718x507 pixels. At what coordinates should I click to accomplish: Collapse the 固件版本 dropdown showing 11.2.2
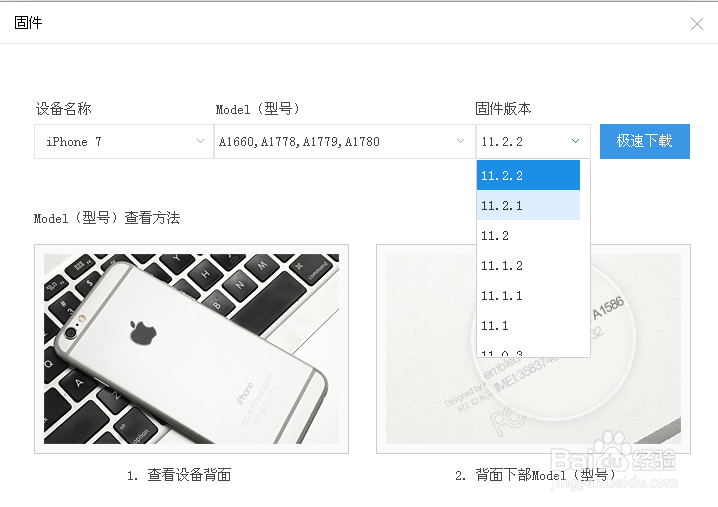click(x=533, y=142)
